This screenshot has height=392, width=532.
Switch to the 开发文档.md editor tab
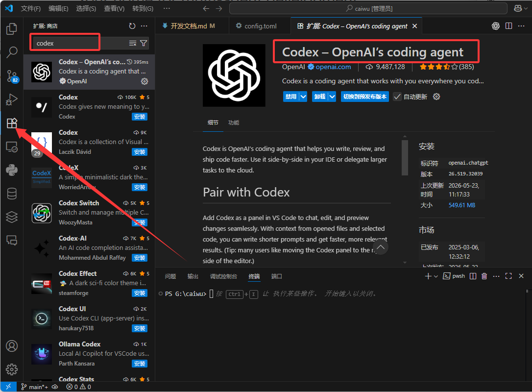(x=193, y=26)
